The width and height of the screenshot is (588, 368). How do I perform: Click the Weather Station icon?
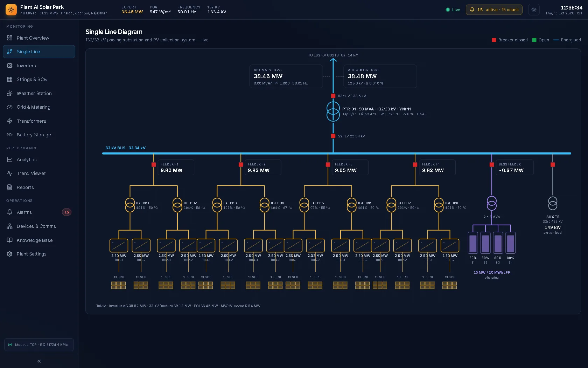(10, 93)
